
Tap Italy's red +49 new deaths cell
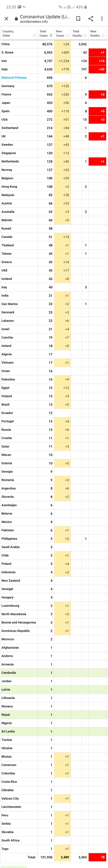97,69
